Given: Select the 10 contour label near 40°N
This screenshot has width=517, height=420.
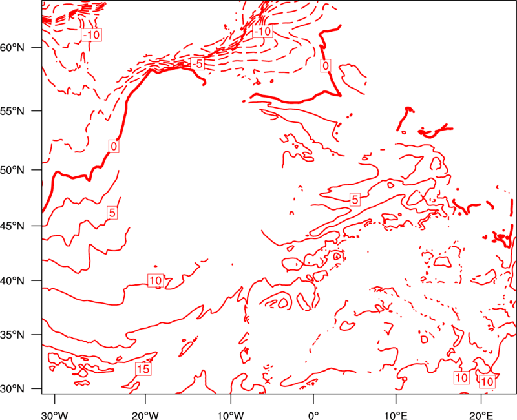Looking at the screenshot, I should pos(155,280).
